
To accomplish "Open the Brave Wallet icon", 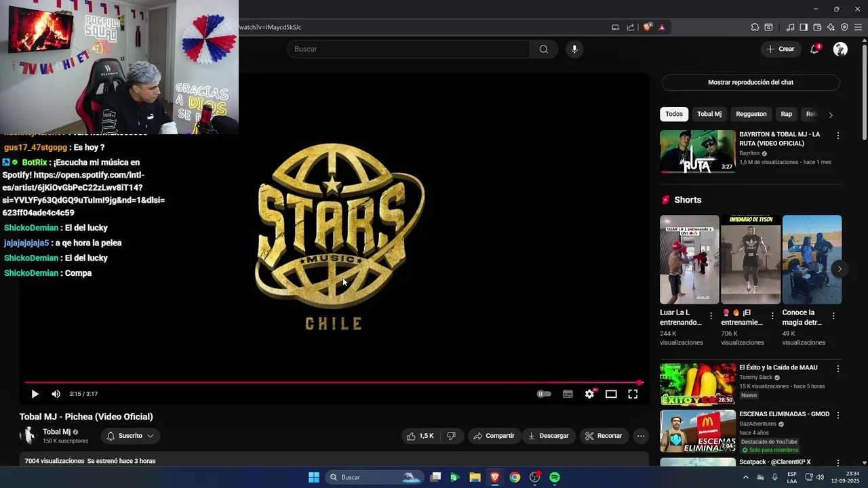I will point(817,27).
